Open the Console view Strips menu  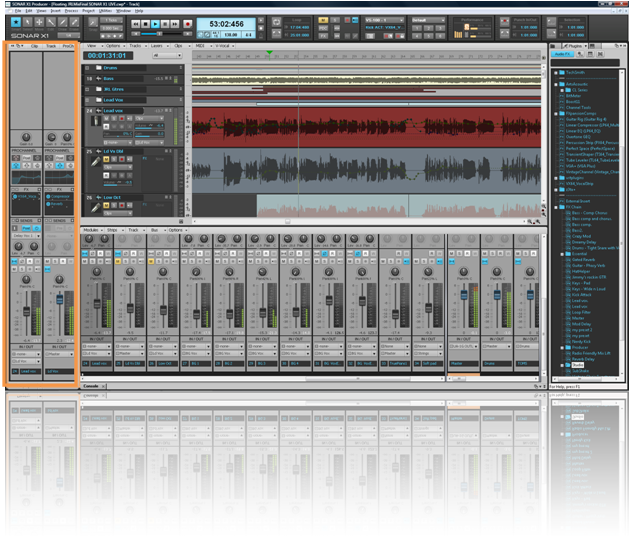[114, 230]
